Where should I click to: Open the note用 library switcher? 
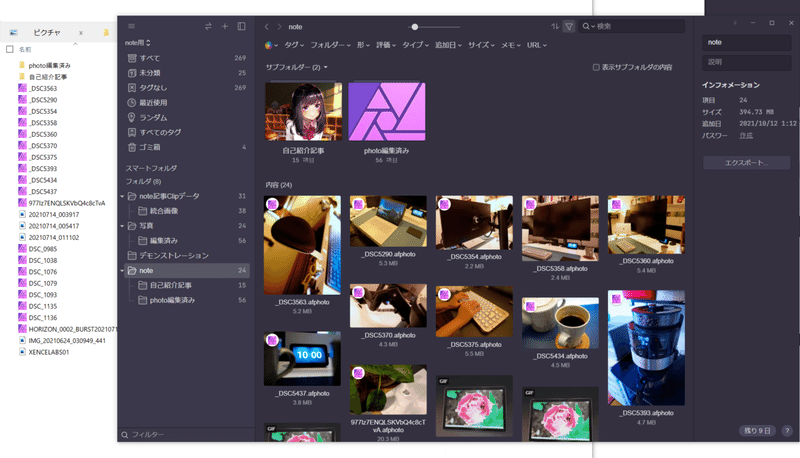point(138,43)
